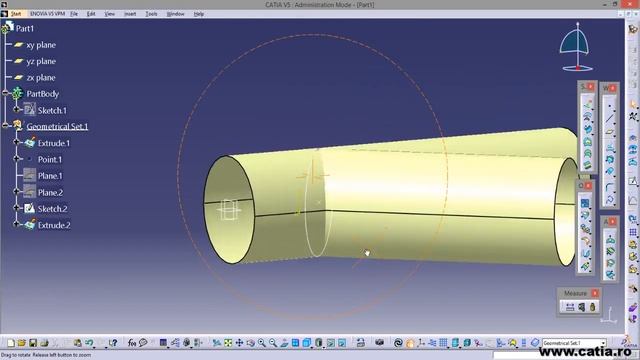The width and height of the screenshot is (640, 360).
Task: Open the ENOVIA V5 VPM menu
Action: 47,14
